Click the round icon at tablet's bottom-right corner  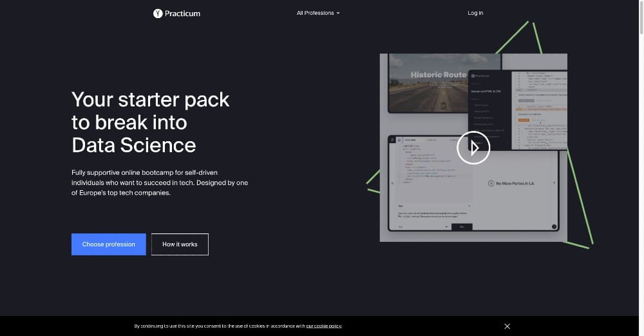[x=554, y=226]
